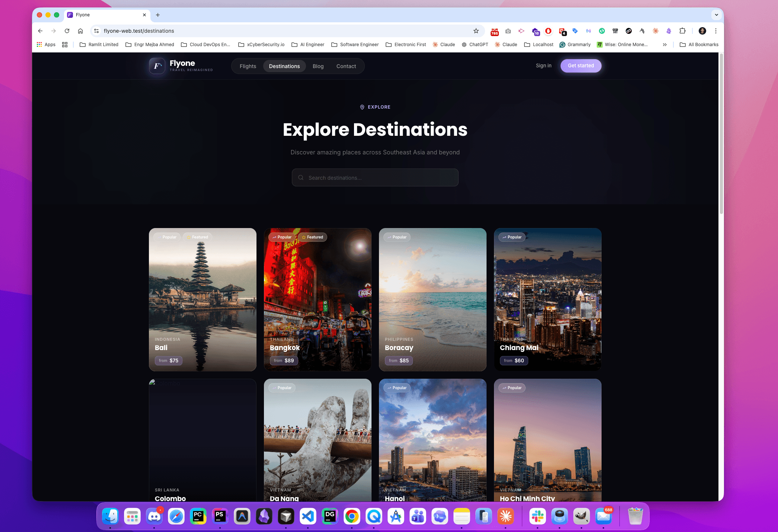Screen dimensions: 778x532
Task: Open the Apps bookmarks shortcut
Action: (x=46, y=45)
